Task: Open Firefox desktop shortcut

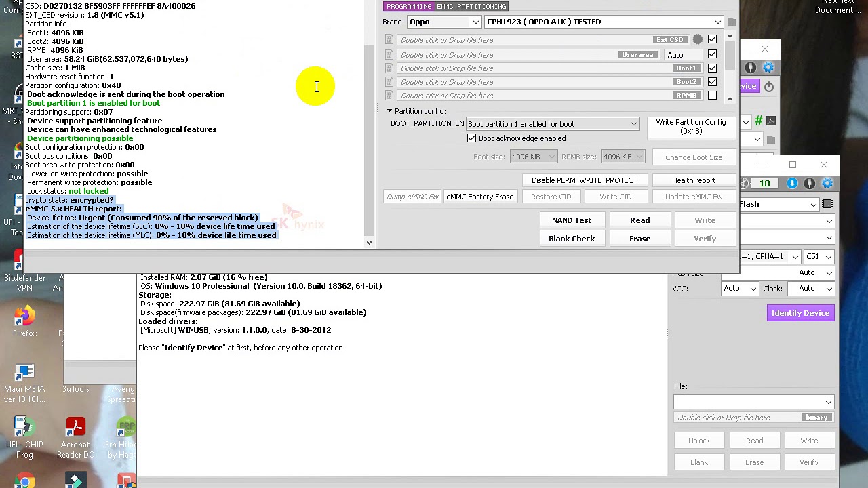Action: 24,321
